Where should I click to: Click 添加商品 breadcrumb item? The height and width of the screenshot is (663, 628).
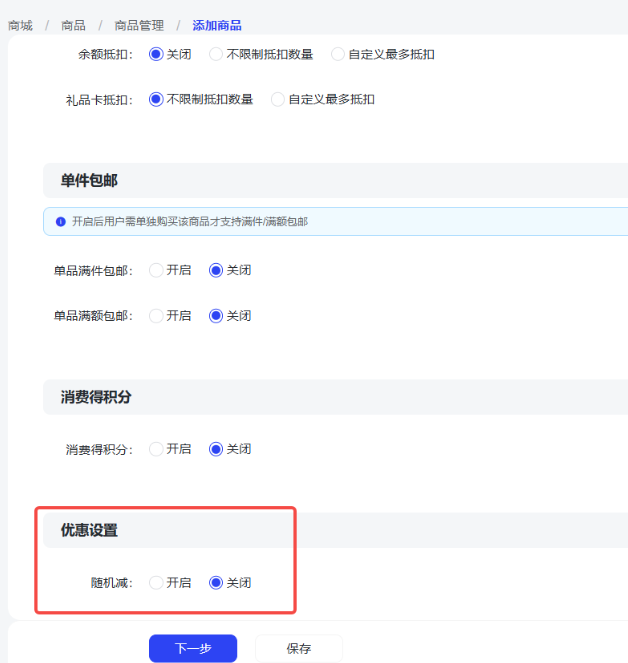217,25
